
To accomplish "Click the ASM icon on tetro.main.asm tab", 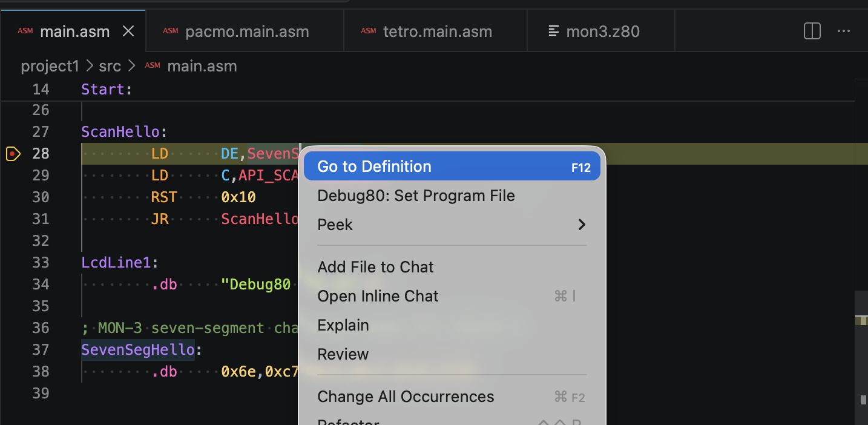I will pyautogui.click(x=368, y=31).
